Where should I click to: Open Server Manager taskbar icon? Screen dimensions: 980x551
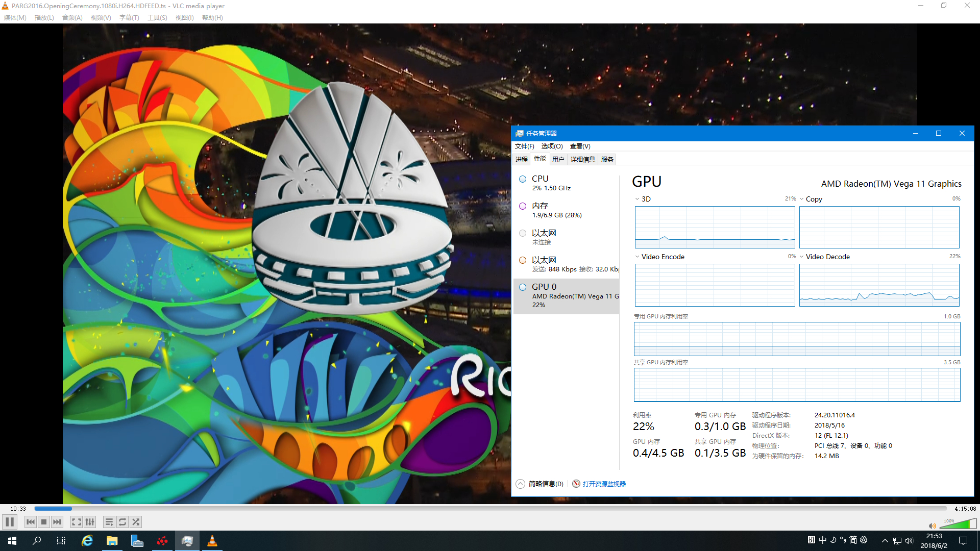click(137, 541)
